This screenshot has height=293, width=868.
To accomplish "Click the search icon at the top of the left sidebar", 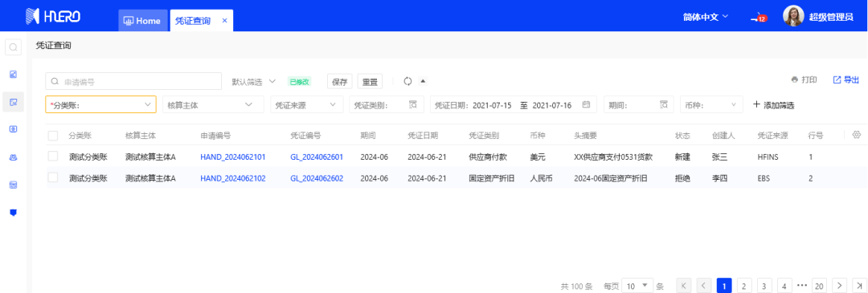I will click(x=14, y=47).
